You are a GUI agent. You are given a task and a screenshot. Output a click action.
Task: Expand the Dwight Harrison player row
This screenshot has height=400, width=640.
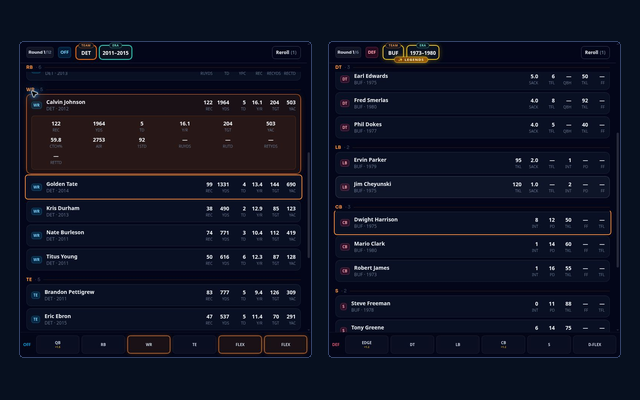click(472, 222)
